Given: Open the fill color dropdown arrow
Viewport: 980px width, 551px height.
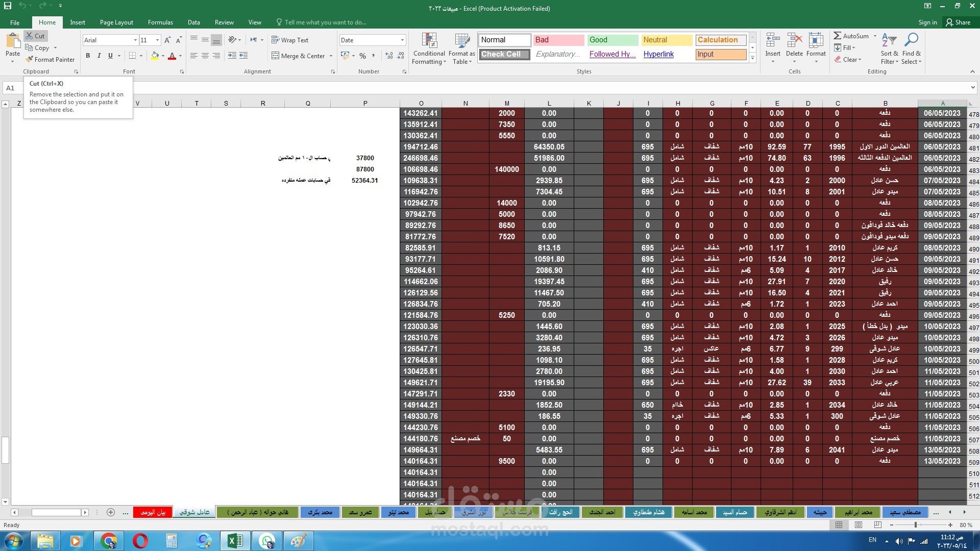Looking at the screenshot, I should click(x=163, y=56).
